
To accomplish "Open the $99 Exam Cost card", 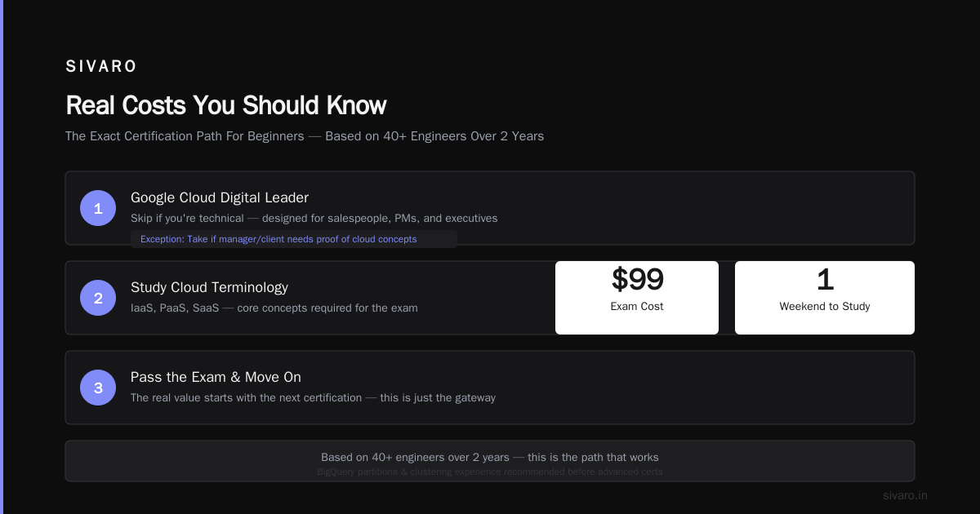I will 637,298.
